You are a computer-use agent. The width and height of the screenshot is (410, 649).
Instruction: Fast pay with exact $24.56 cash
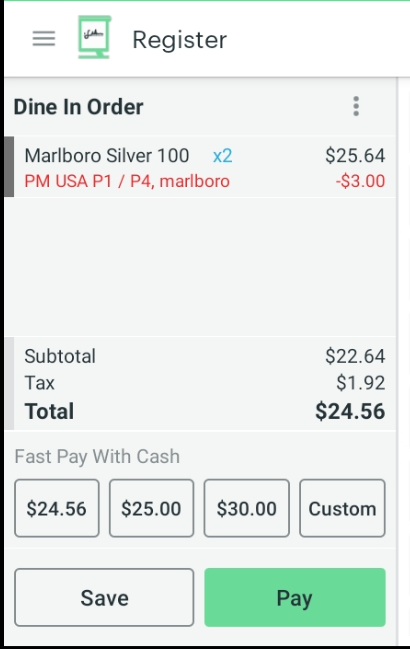point(57,508)
